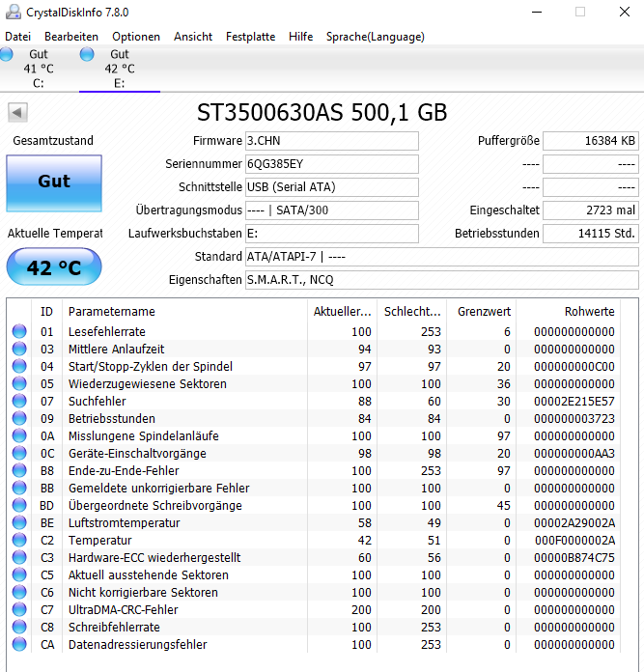Open the Bearbeiten menu
644x672 pixels.
tap(71, 37)
